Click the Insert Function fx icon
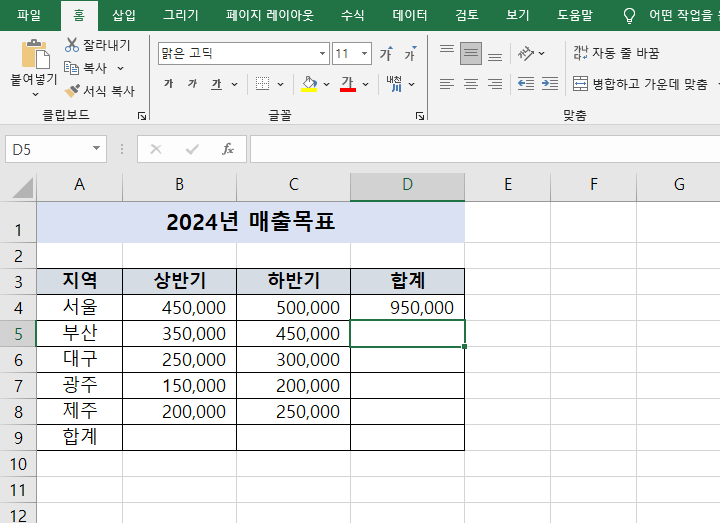The height and width of the screenshot is (523, 720). point(228,149)
